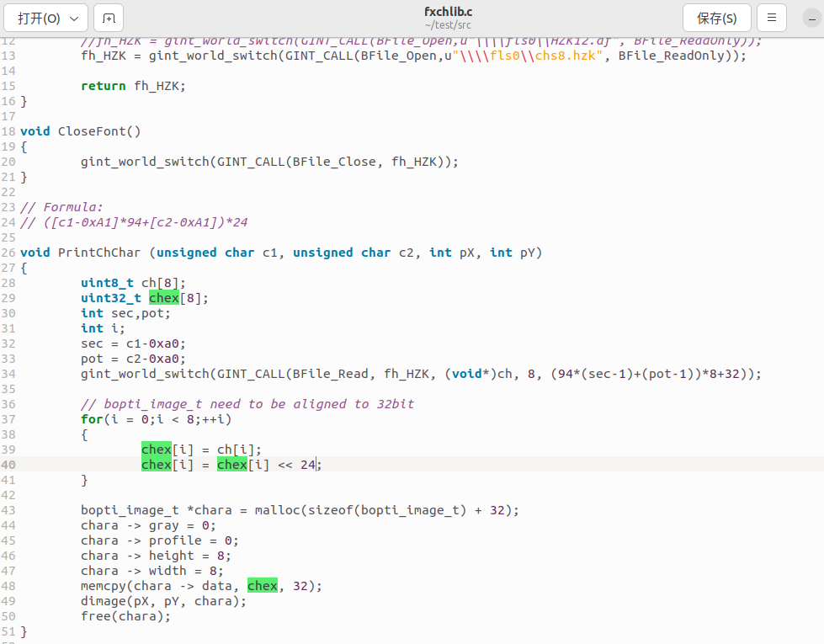This screenshot has height=644, width=824.
Task: Click the BFile_Read call on line 34
Action: coord(330,374)
